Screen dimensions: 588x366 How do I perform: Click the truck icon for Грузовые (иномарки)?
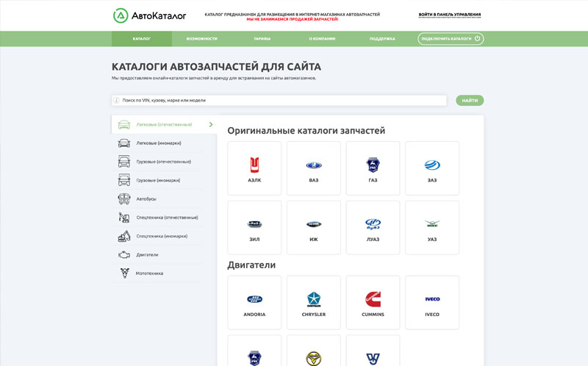coord(124,180)
